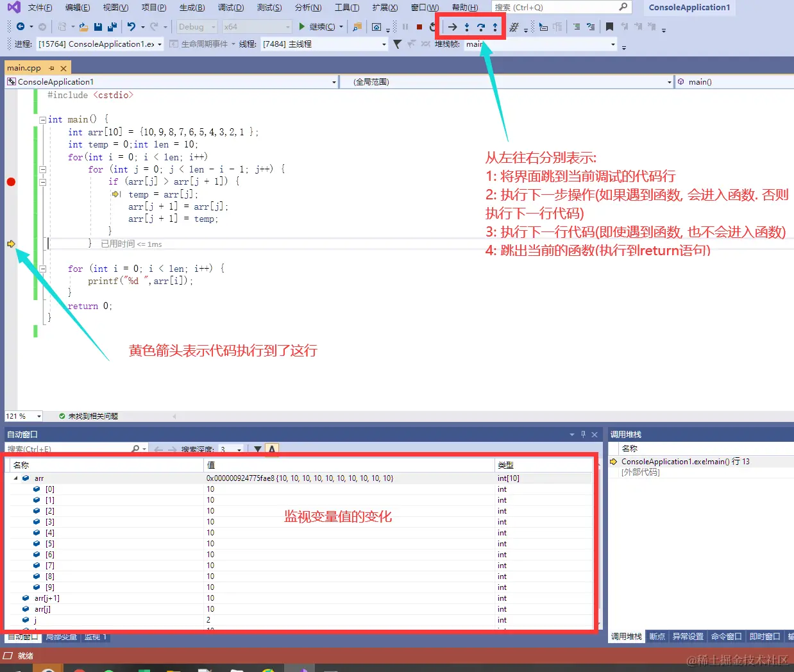
Task: Open the 生成(B) menu
Action: click(x=192, y=8)
